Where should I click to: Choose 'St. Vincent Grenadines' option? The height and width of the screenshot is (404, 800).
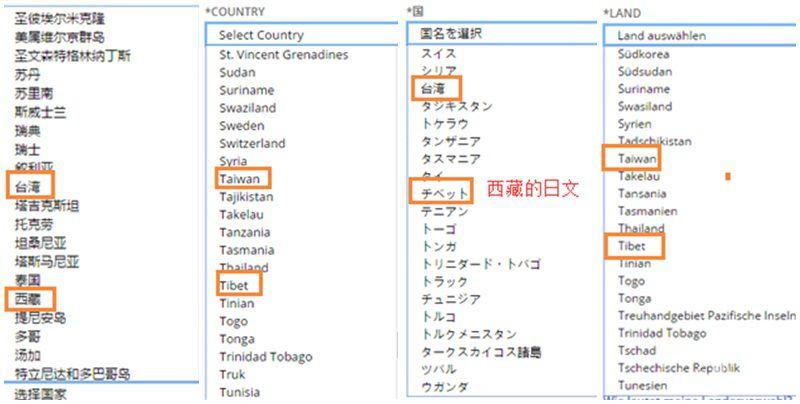(x=283, y=54)
